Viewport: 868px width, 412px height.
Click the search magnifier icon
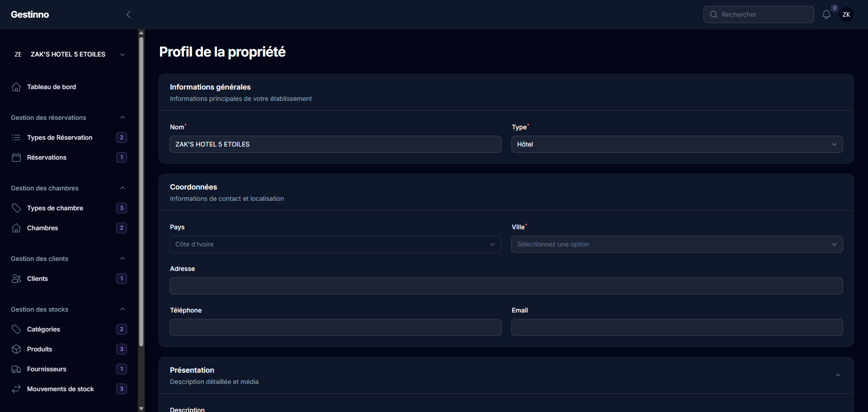[714, 14]
